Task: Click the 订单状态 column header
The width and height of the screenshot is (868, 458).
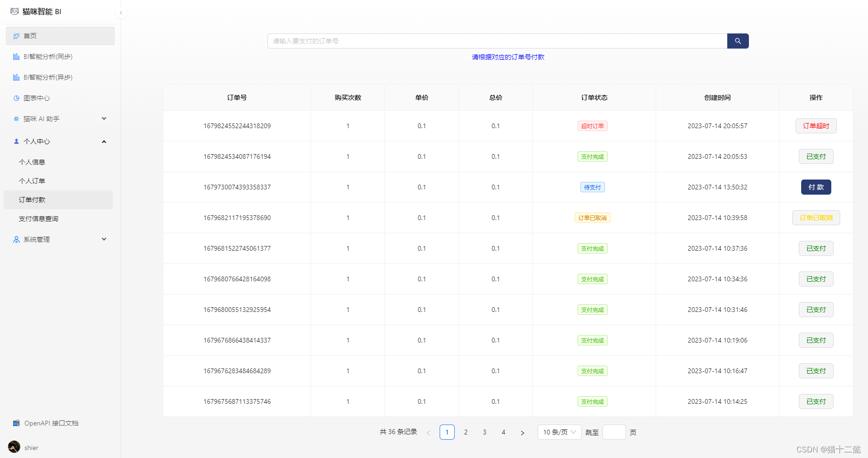Action: point(595,98)
